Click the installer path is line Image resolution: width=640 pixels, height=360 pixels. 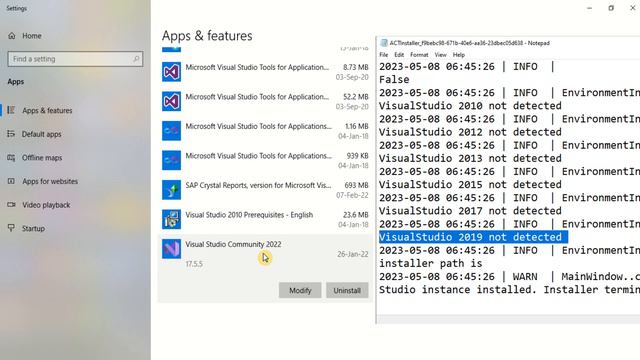(x=431, y=263)
